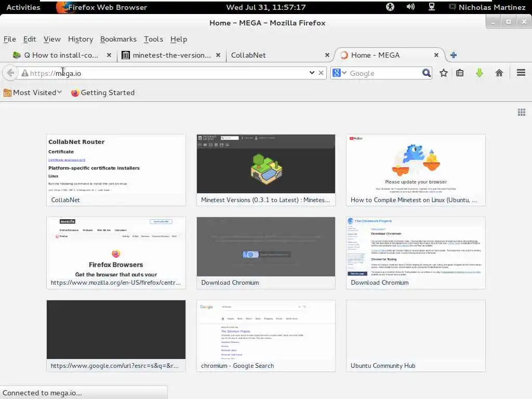Open the Getting Started bookmark
This screenshot has width=532, height=399.
point(103,92)
